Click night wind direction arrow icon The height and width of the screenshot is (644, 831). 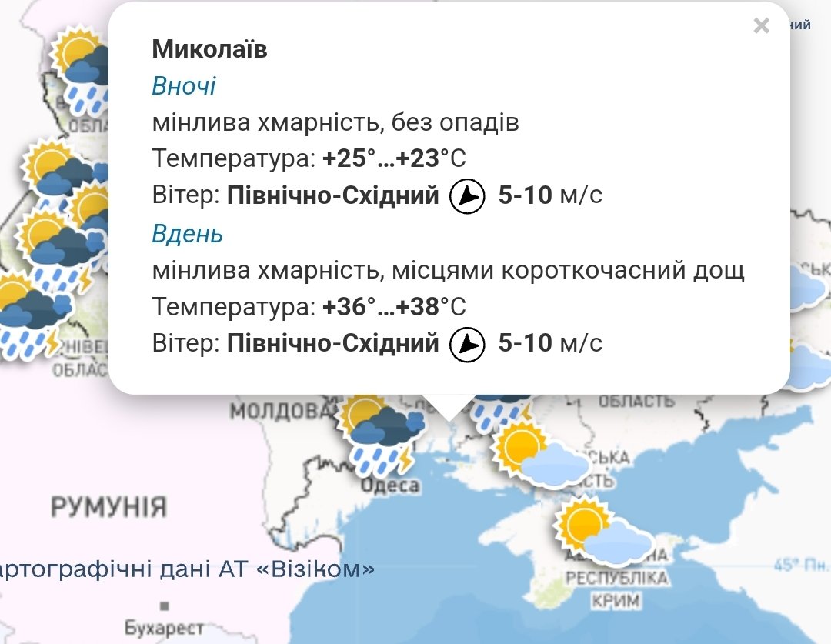point(467,196)
